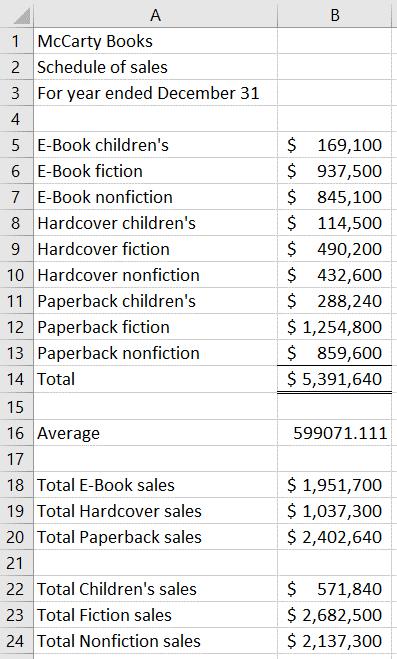Click the McCarty Books title cell
Viewport: 397px width, 659px height.
point(155,41)
